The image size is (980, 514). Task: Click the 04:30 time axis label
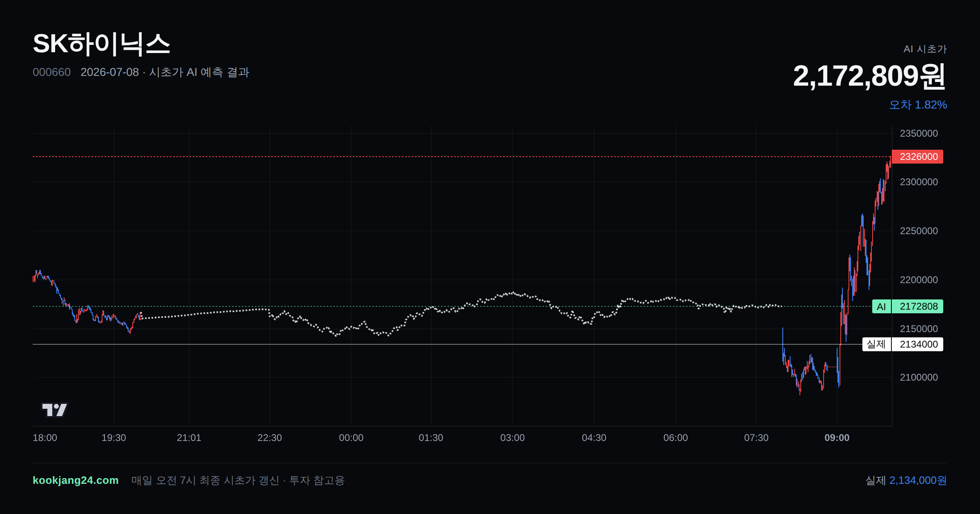point(594,438)
